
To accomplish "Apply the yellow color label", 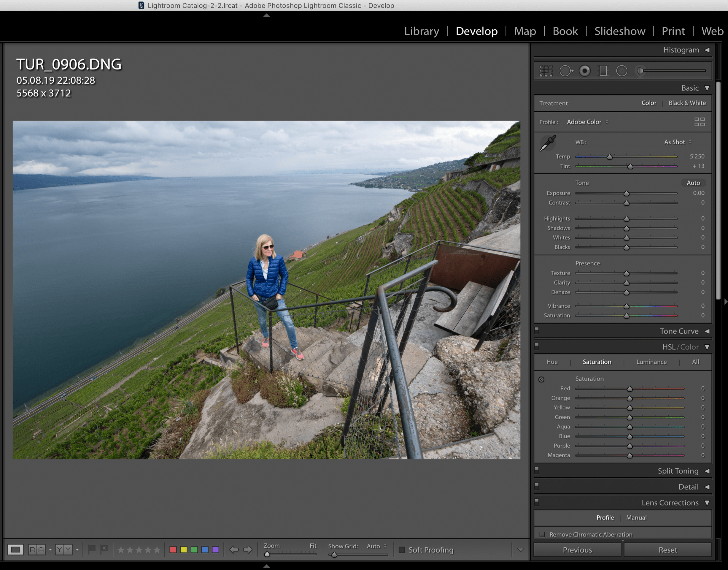I will pyautogui.click(x=184, y=550).
